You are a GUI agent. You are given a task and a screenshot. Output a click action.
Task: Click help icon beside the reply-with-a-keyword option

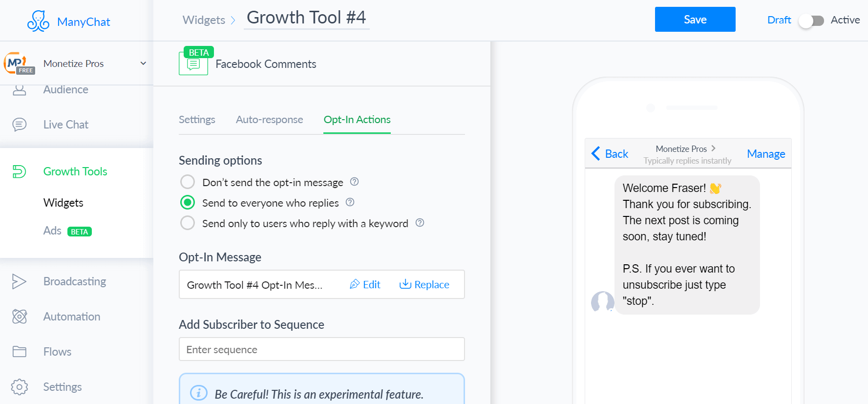tap(420, 223)
